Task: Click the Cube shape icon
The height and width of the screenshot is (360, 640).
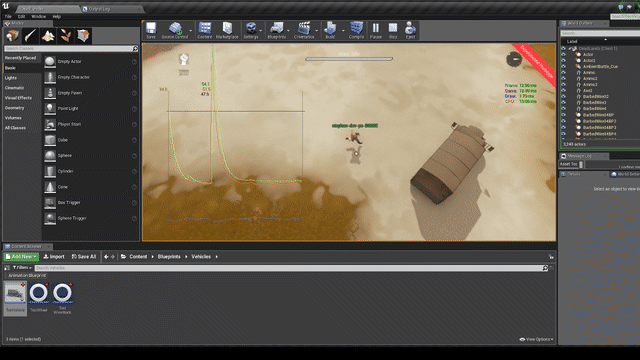Action: [x=50, y=140]
